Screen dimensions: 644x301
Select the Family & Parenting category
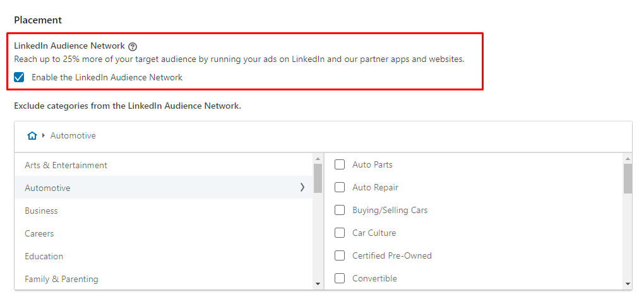tap(164, 279)
